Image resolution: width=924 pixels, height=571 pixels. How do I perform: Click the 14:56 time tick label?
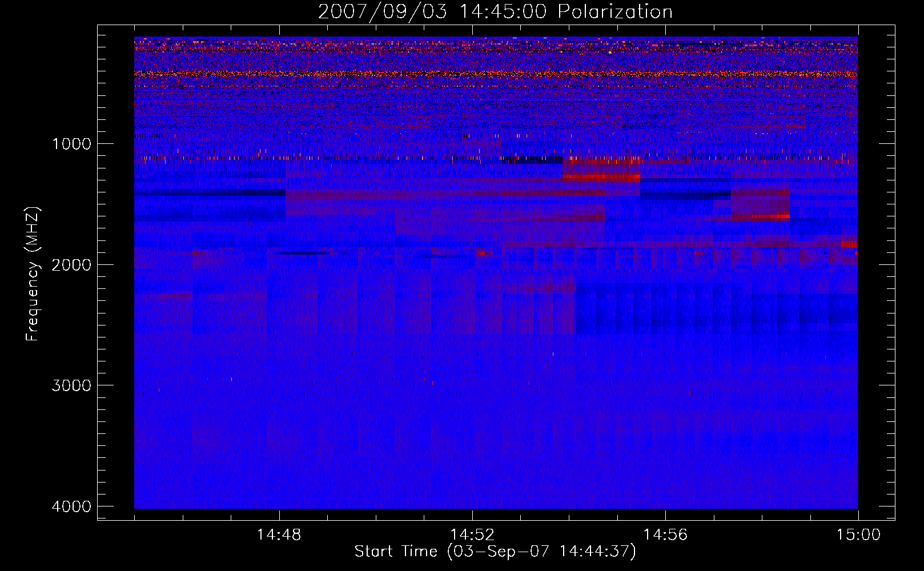(x=665, y=535)
